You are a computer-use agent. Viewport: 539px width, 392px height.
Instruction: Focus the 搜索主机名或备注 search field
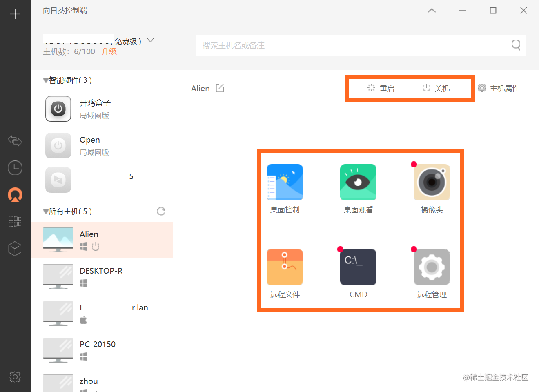click(361, 45)
